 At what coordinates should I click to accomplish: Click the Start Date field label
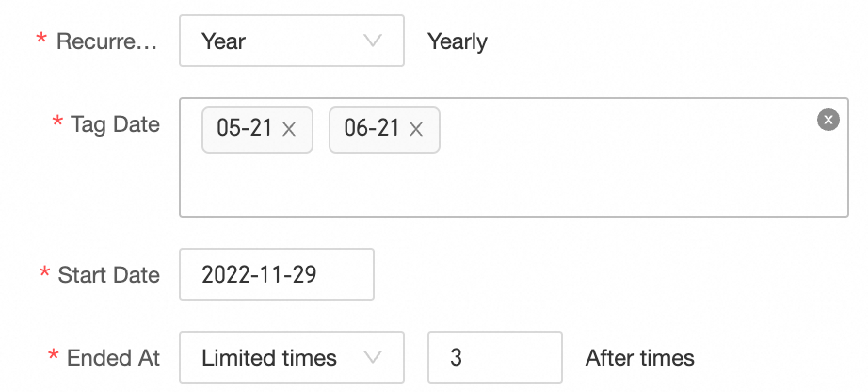pyautogui.click(x=108, y=275)
